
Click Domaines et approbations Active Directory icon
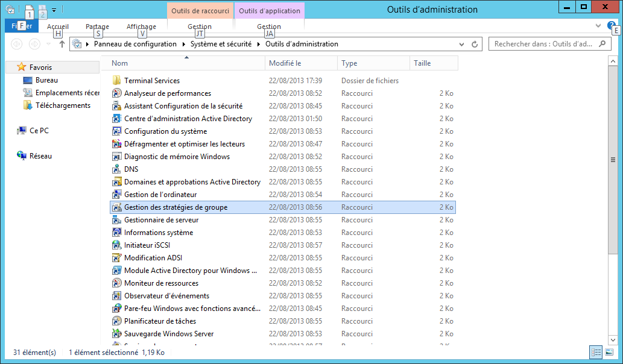(116, 182)
